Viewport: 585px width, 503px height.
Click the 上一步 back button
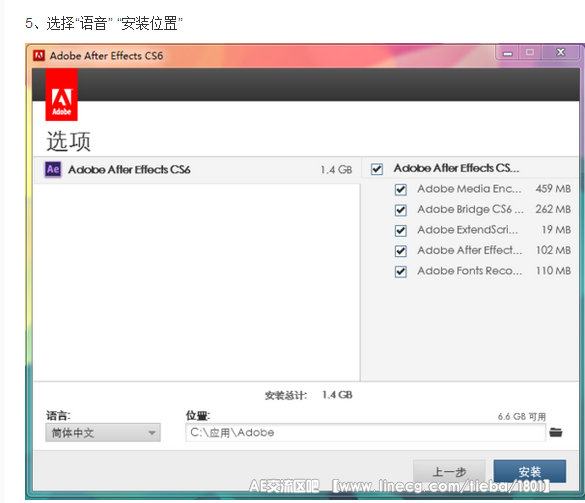click(449, 472)
